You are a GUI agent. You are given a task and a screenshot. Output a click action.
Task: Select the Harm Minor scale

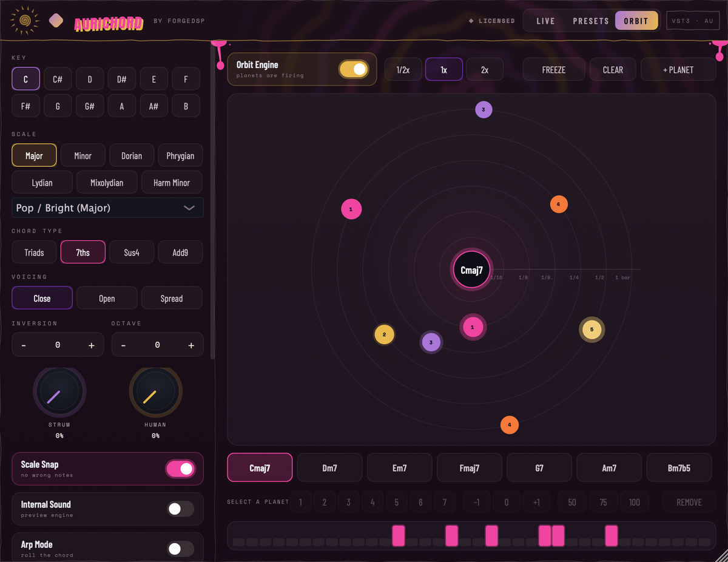172,182
